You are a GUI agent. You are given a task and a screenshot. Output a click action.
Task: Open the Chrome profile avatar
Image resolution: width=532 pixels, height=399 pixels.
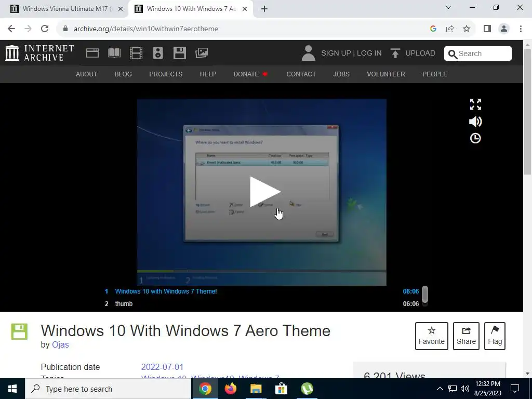[504, 29]
